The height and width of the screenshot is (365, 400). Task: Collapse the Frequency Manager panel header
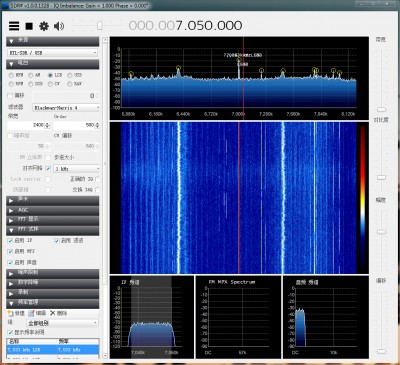click(53, 303)
